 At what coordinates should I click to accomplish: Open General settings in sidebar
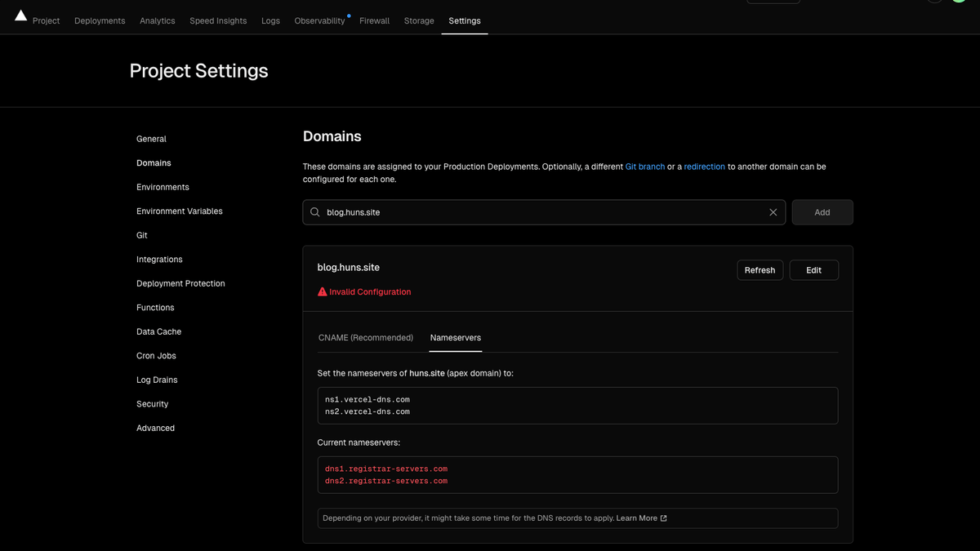click(x=151, y=139)
